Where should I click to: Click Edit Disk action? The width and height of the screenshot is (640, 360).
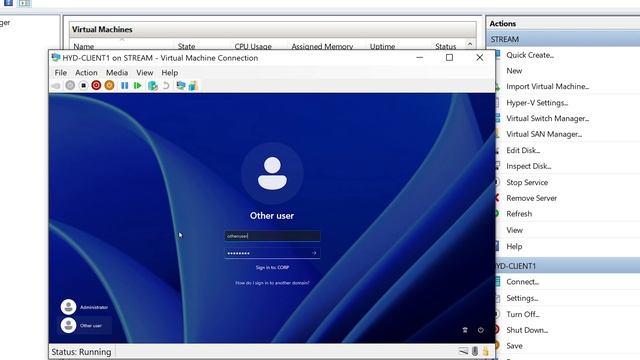523,150
